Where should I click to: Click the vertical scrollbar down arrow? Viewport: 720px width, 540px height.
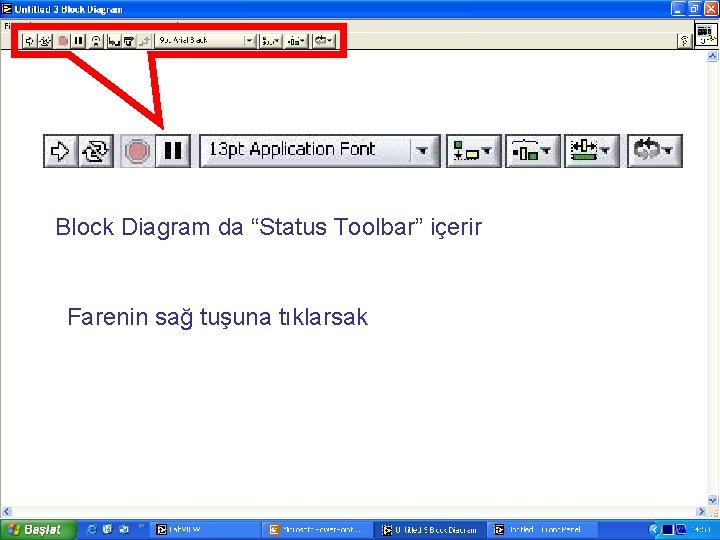point(712,500)
